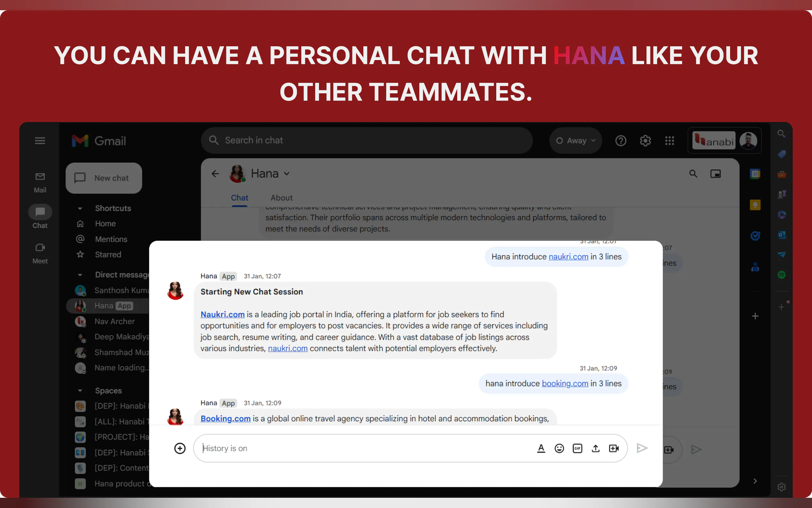The image size is (812, 508).
Task: Click the emoji picker icon in message box
Action: pos(559,448)
